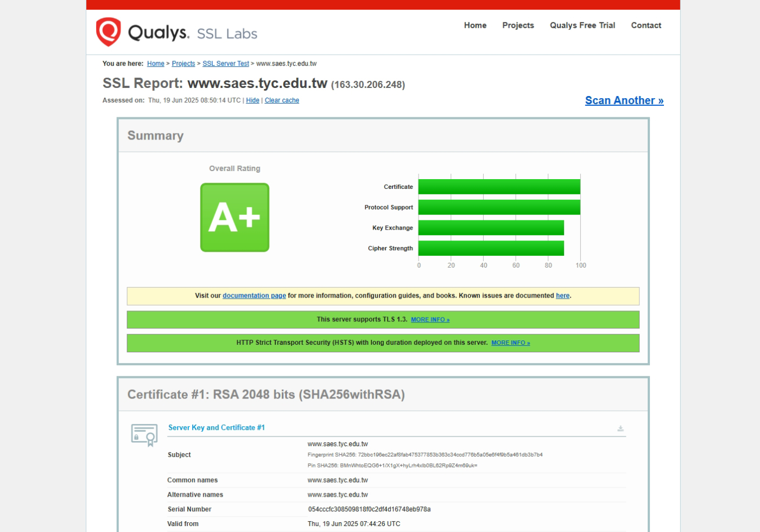The image size is (760, 532).
Task: Click the Hide link beside assessment date
Action: (x=252, y=100)
